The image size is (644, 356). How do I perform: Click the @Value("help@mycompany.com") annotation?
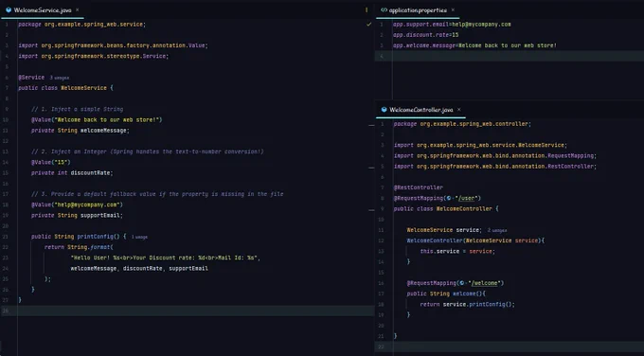[x=77, y=205]
